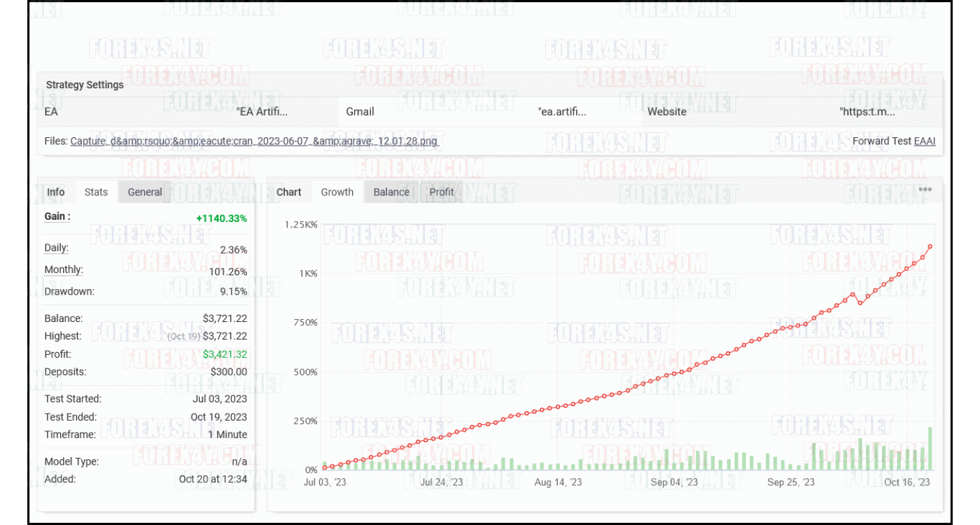Image resolution: width=980 pixels, height=525 pixels.
Task: Switch to the Balance chart tab
Action: [x=391, y=192]
